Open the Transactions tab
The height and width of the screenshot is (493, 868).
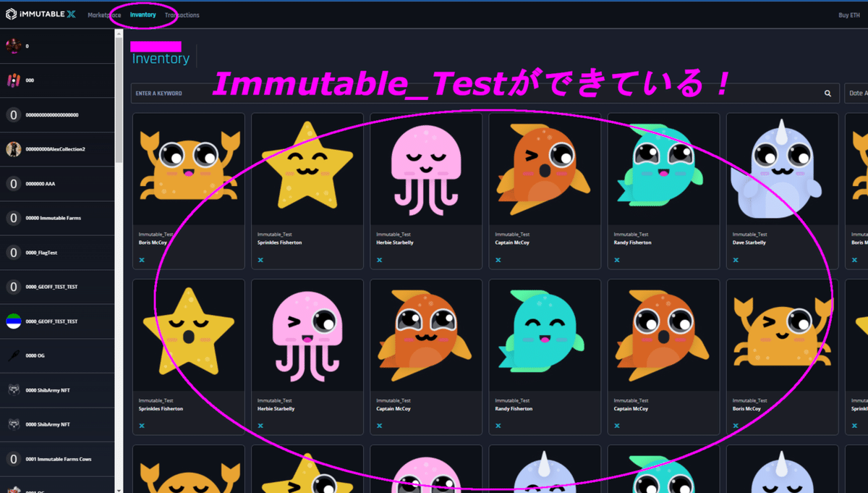[x=182, y=15]
